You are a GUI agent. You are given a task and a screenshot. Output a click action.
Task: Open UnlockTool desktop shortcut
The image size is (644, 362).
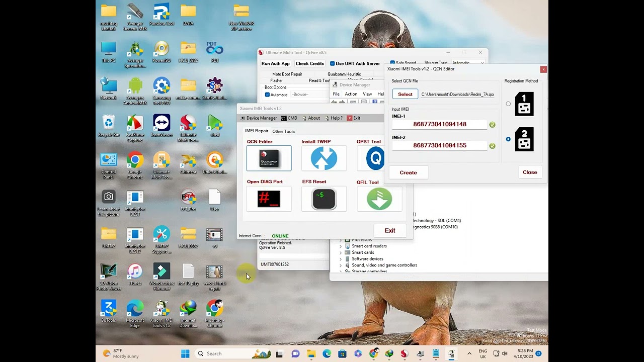[214, 163]
